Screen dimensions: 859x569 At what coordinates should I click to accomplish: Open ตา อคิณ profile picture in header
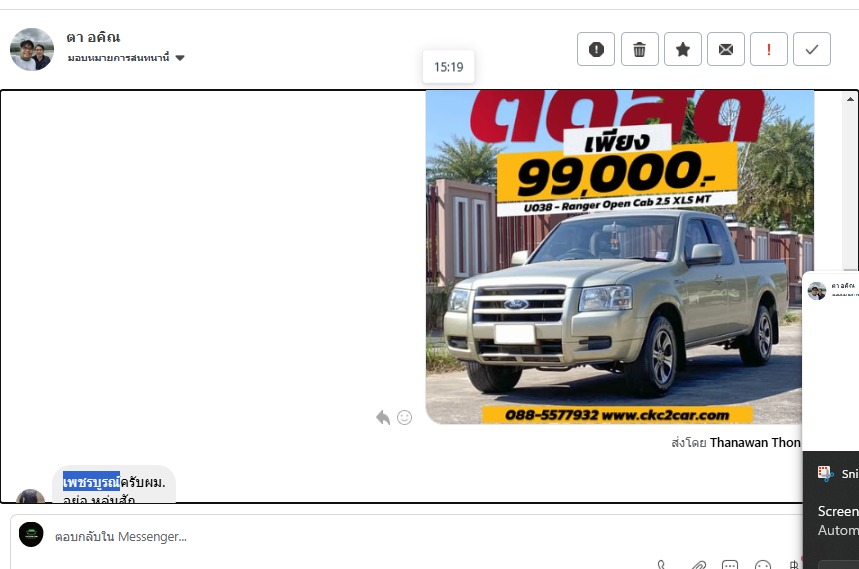[32, 49]
